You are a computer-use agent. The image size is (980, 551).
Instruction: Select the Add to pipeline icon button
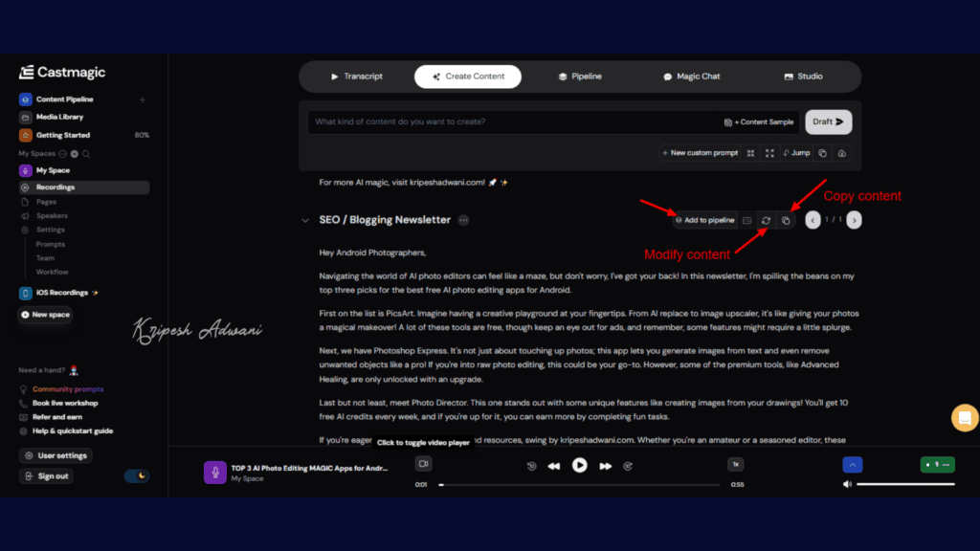point(705,220)
